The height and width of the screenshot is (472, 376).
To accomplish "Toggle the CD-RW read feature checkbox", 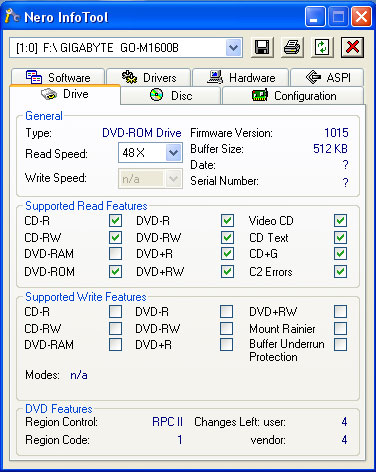I will (x=115, y=238).
